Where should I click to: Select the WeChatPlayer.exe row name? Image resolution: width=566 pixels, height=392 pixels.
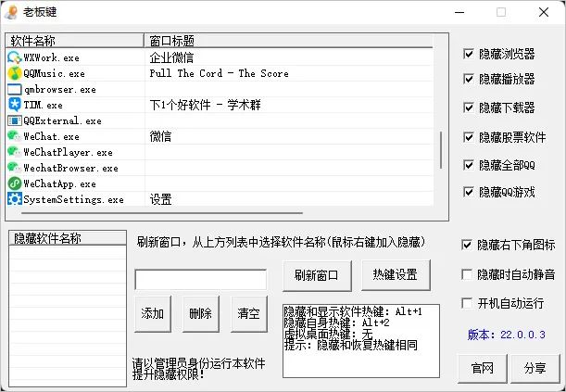point(68,152)
